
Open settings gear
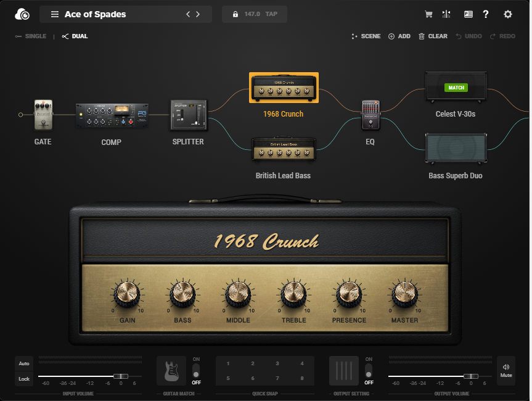pyautogui.click(x=507, y=14)
